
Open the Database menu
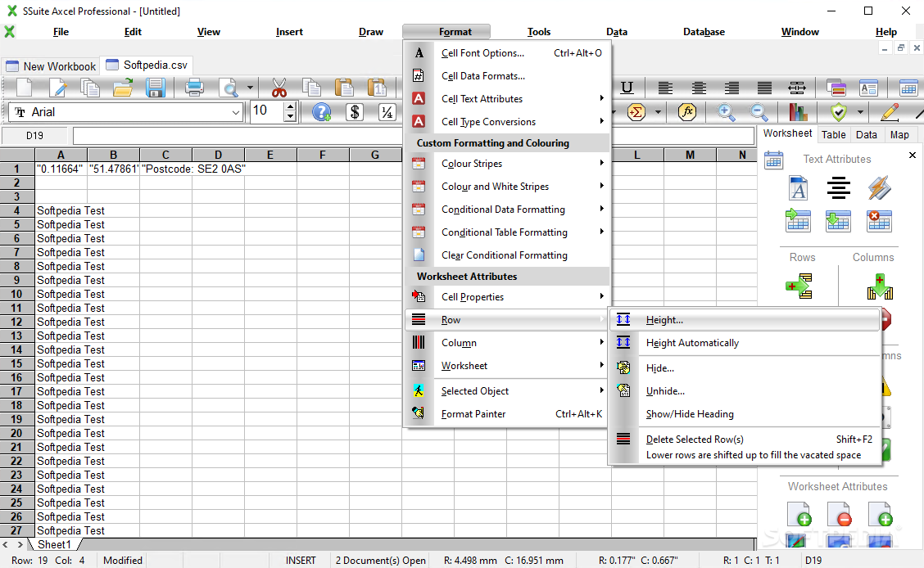click(704, 32)
